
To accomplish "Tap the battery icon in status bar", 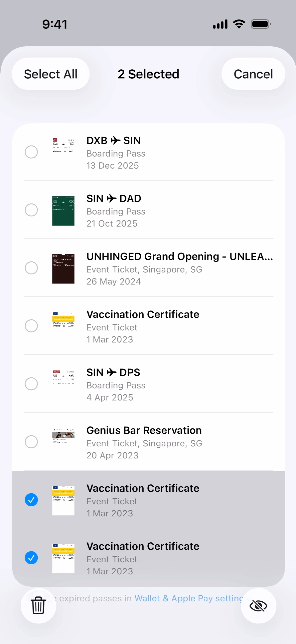I will point(261,24).
